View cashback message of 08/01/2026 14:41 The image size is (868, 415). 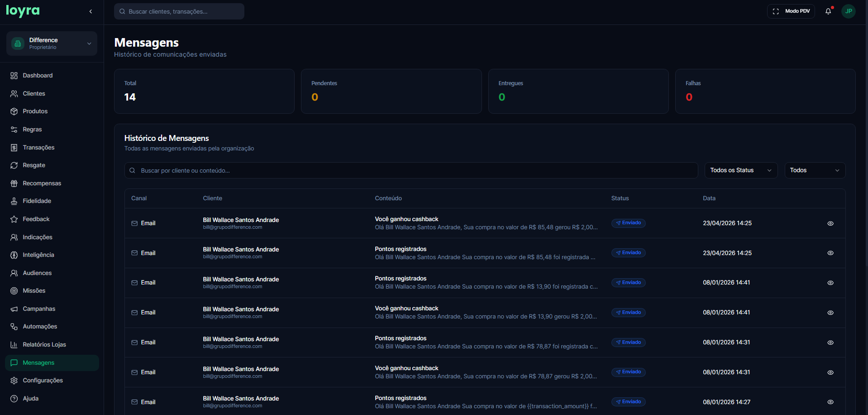click(830, 313)
